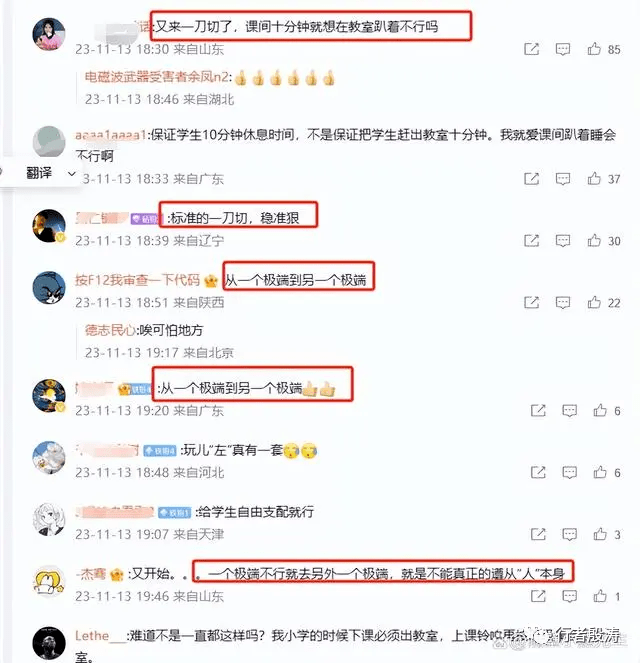Screen dimensions: 640x663
Task: Open avatar of the first commenter in pink
Action: 49,34
